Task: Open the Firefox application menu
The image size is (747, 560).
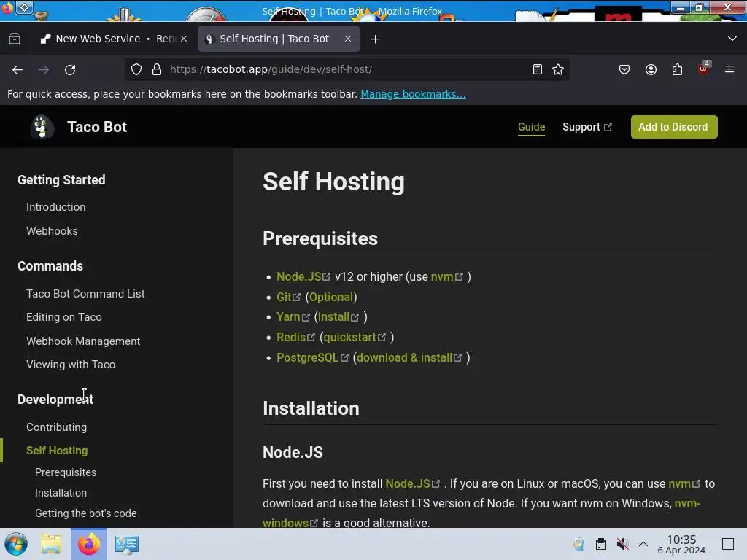Action: click(729, 69)
